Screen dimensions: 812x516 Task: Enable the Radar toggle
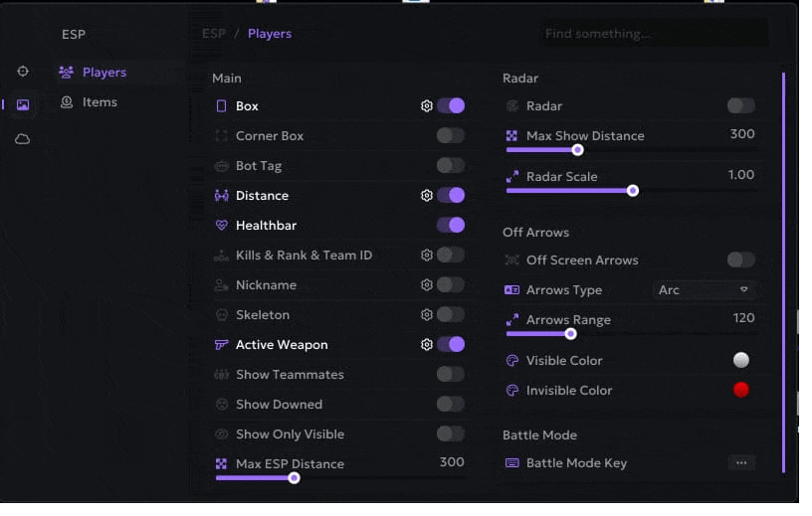tap(740, 105)
